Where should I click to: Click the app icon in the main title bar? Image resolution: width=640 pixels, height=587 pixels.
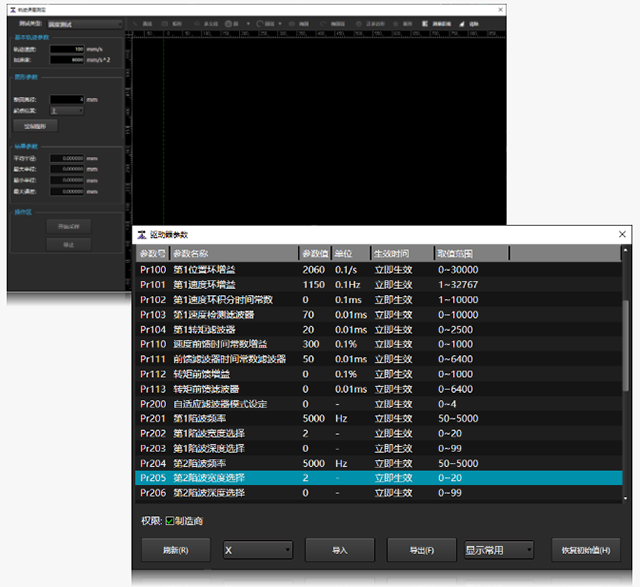(x=9, y=8)
